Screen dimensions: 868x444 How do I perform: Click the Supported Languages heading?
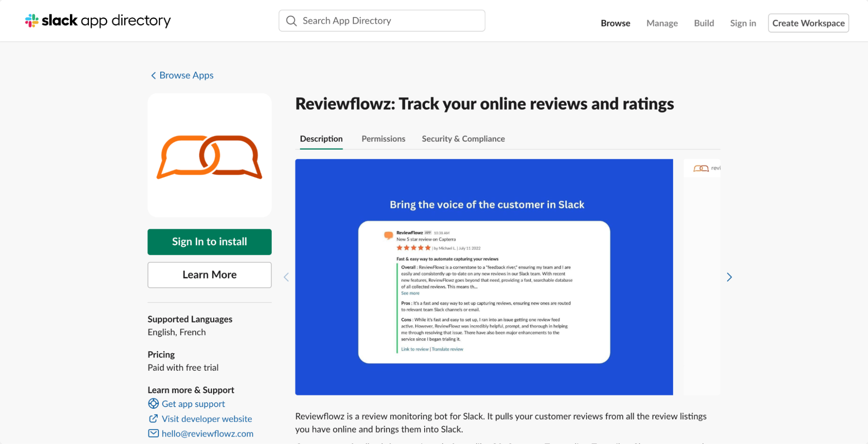pyautogui.click(x=190, y=319)
